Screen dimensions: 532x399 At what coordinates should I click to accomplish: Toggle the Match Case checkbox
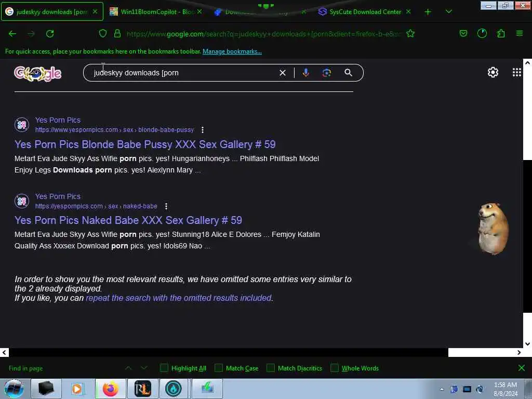[x=219, y=368]
